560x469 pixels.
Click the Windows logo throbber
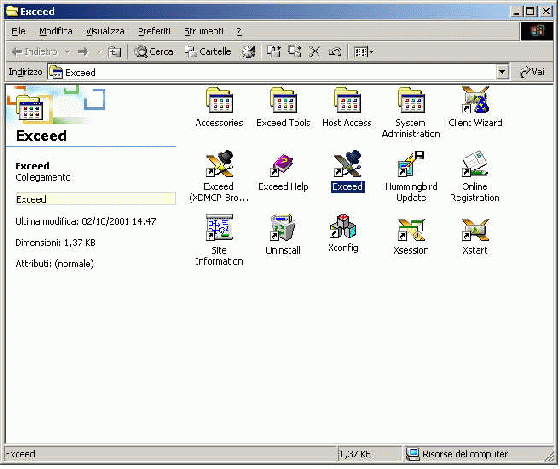[x=537, y=31]
